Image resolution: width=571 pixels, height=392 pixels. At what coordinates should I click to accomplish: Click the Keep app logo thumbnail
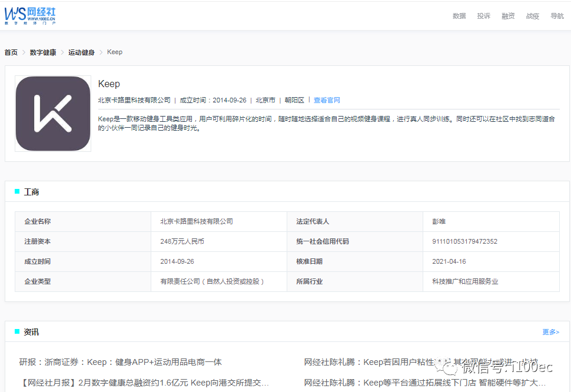pyautogui.click(x=53, y=113)
